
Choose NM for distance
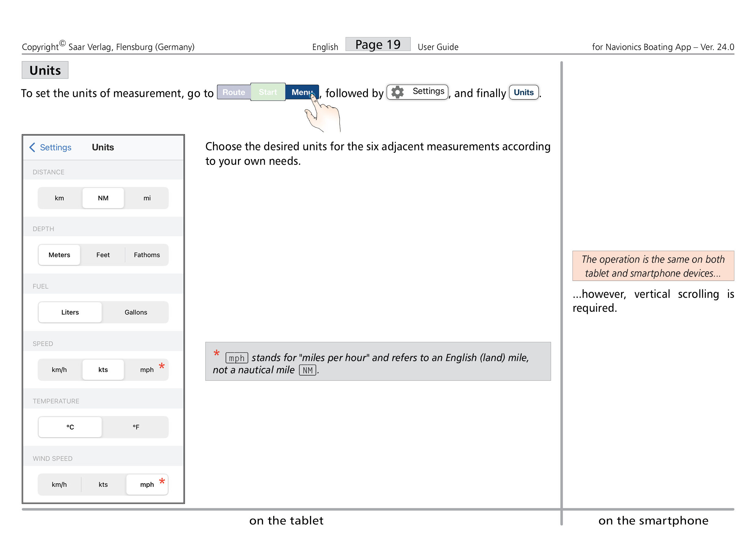click(103, 198)
